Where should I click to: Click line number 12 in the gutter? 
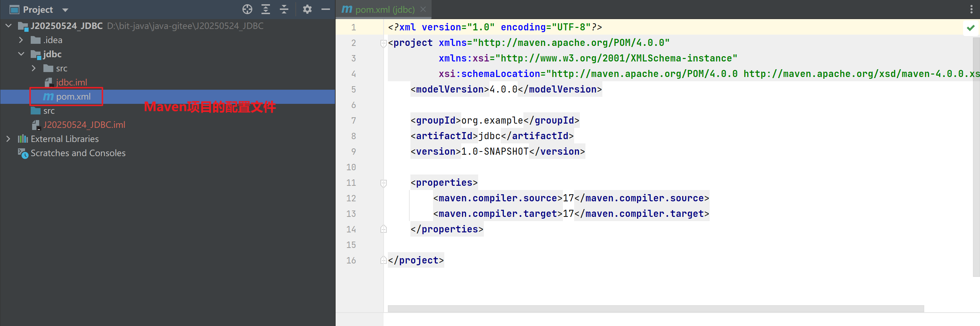click(x=351, y=198)
